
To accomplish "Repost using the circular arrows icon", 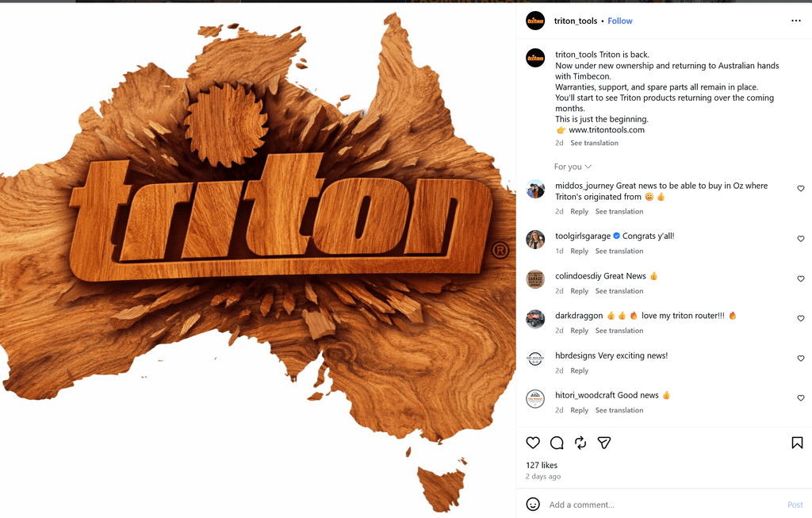I will point(580,443).
